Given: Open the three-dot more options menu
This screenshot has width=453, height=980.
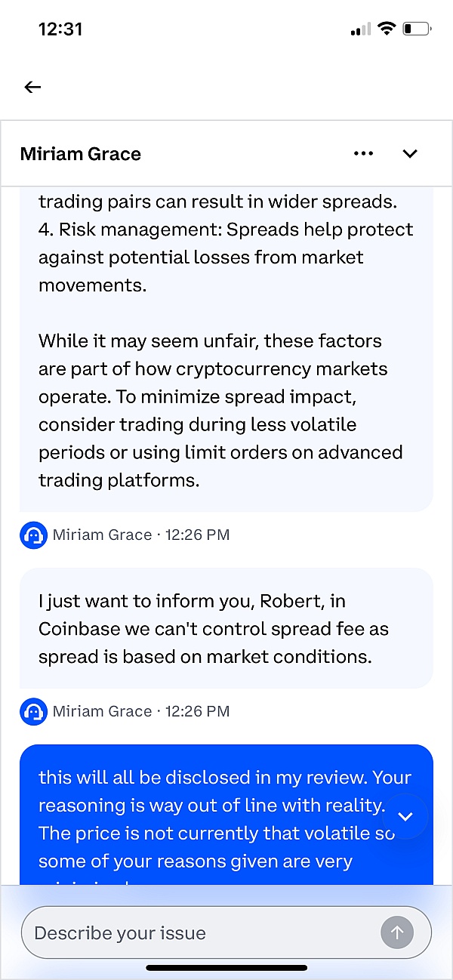Looking at the screenshot, I should 363,154.
